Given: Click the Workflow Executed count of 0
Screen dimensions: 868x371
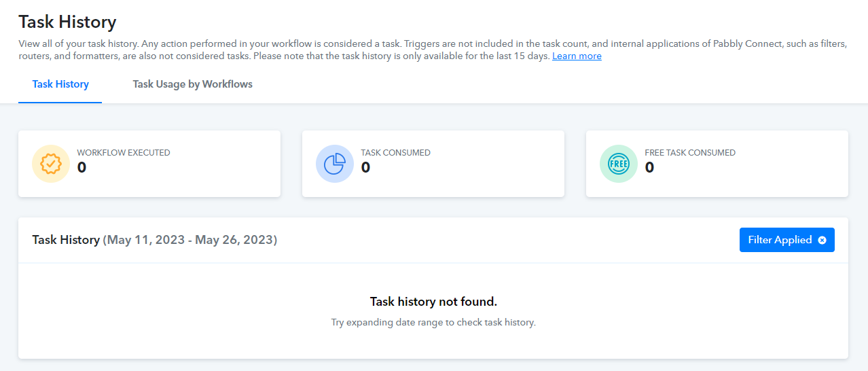Looking at the screenshot, I should coord(82,167).
